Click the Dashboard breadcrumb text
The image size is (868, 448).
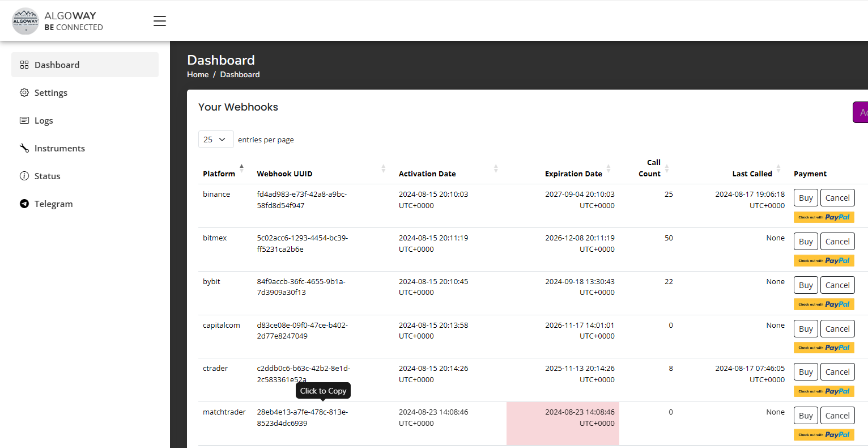click(x=240, y=74)
